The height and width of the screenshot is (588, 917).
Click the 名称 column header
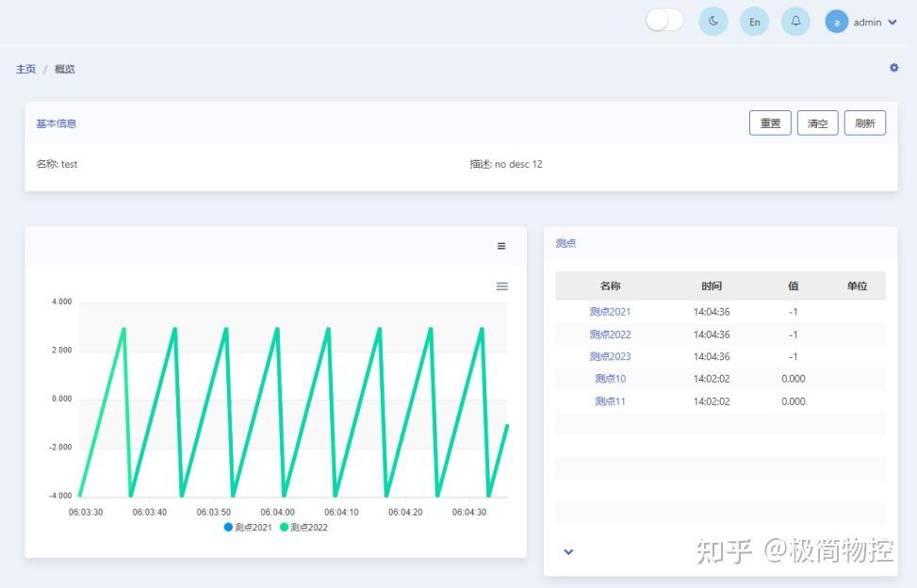610,286
